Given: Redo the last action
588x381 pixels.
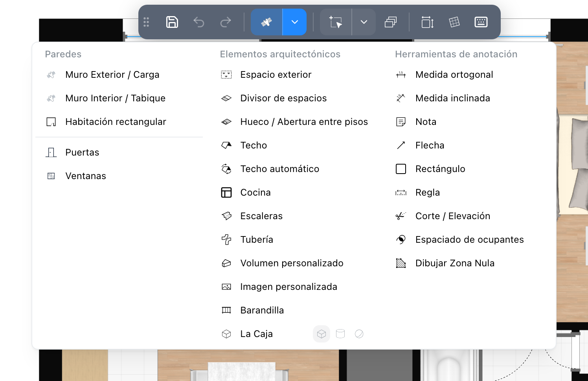Looking at the screenshot, I should click(226, 22).
